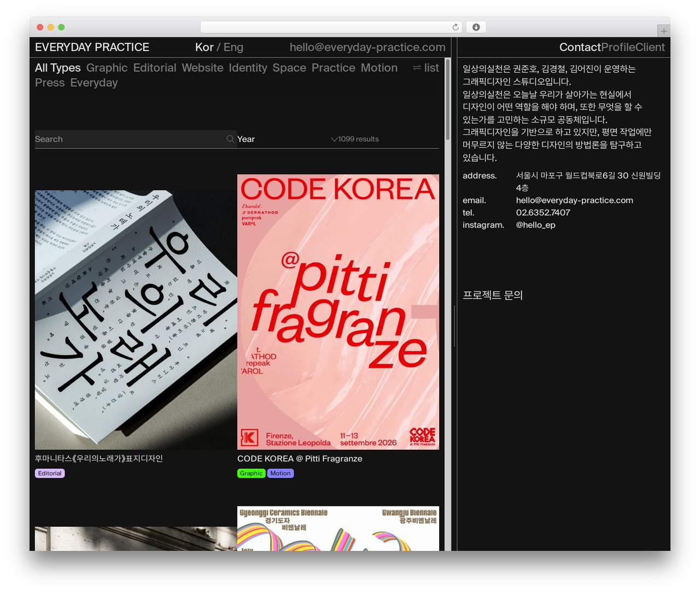Click the browser address bar
The image size is (700, 593).
[x=331, y=27]
